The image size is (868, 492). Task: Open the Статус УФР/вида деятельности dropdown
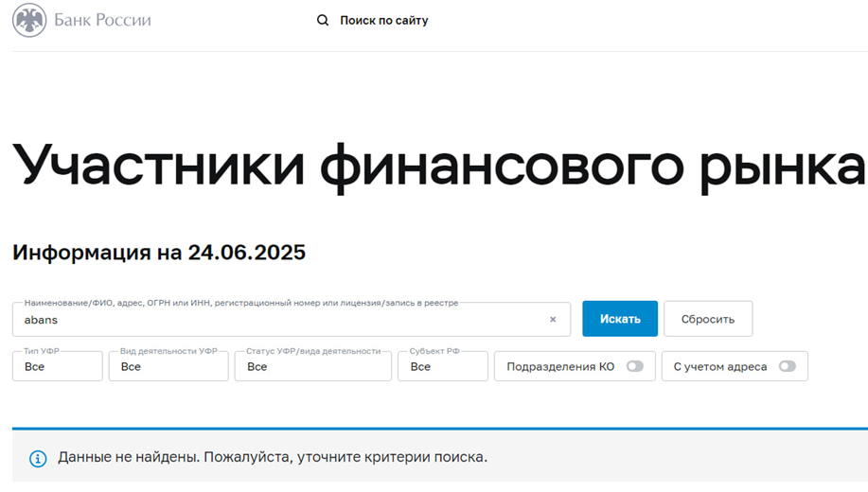pos(312,366)
